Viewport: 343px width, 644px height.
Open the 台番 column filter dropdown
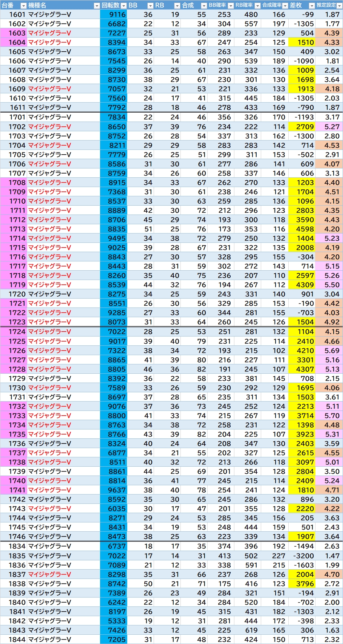[23, 6]
